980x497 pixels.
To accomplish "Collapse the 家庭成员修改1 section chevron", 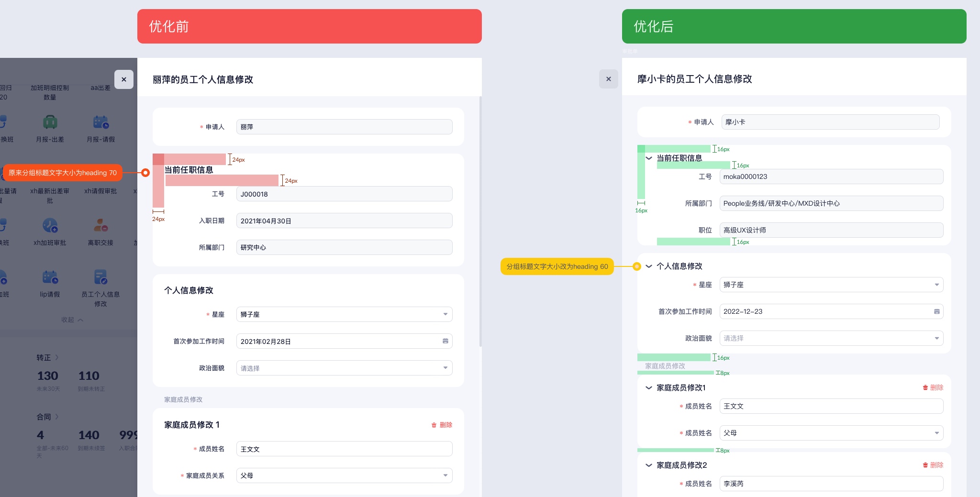I will [x=649, y=387].
